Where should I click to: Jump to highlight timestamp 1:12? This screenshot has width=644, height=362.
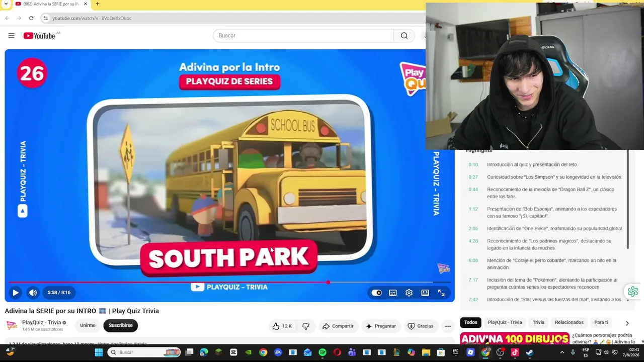[x=473, y=209]
